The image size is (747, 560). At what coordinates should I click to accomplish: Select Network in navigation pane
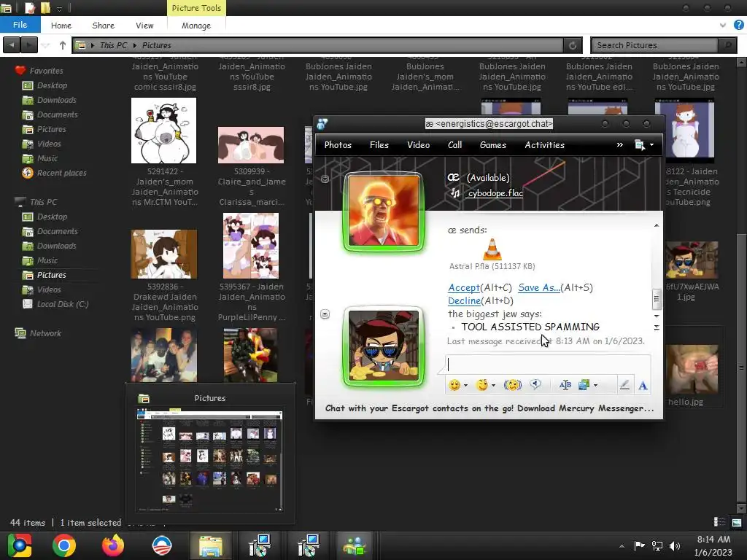click(45, 333)
